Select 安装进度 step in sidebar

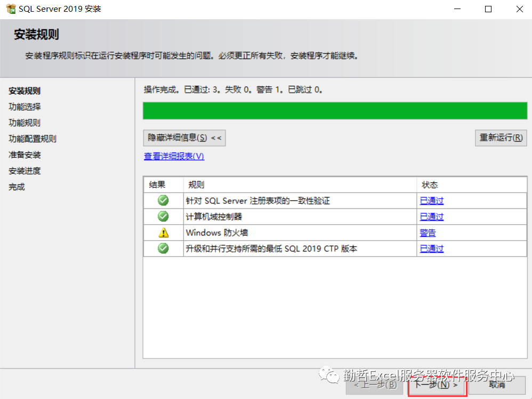(x=25, y=171)
